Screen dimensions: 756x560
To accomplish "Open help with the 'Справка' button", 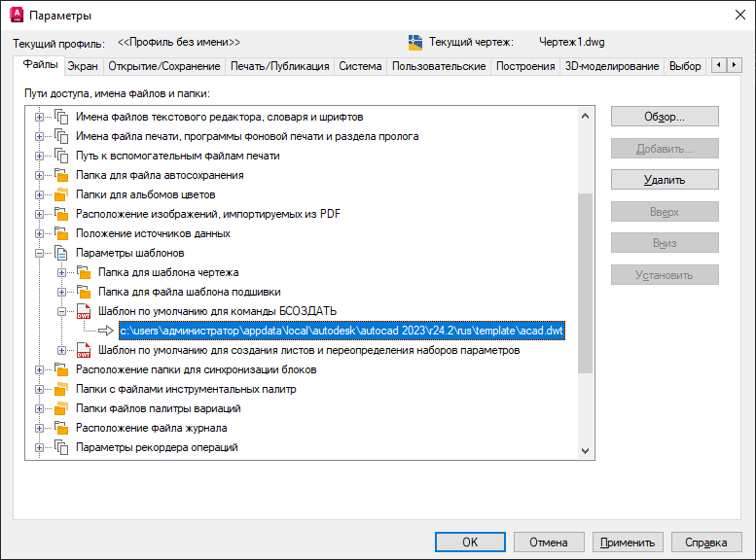I will [705, 542].
